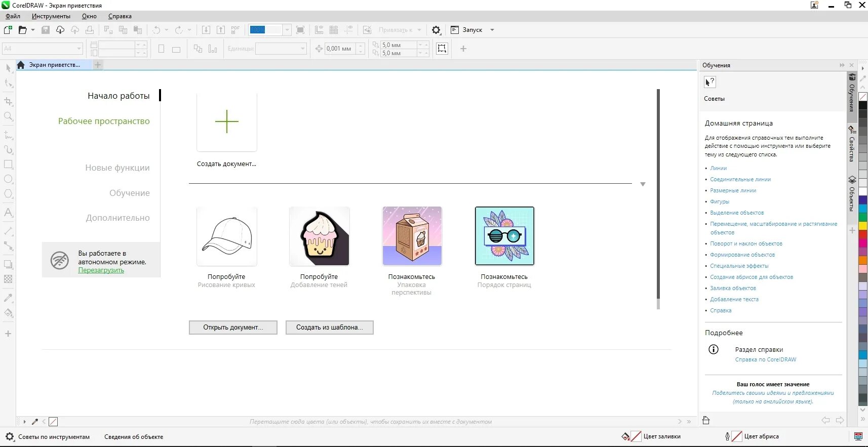Select the Рабочее пространство section
The image size is (868, 447).
[x=104, y=121]
